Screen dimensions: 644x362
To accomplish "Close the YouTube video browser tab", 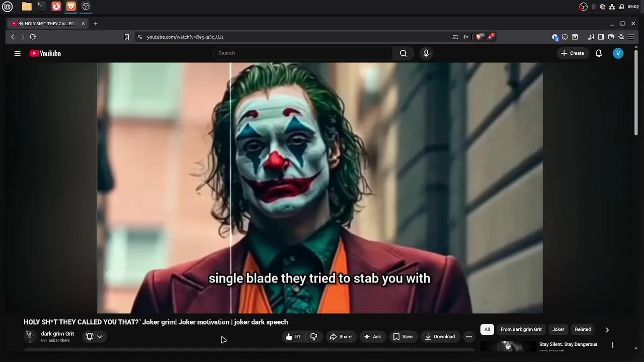I will 83,24.
